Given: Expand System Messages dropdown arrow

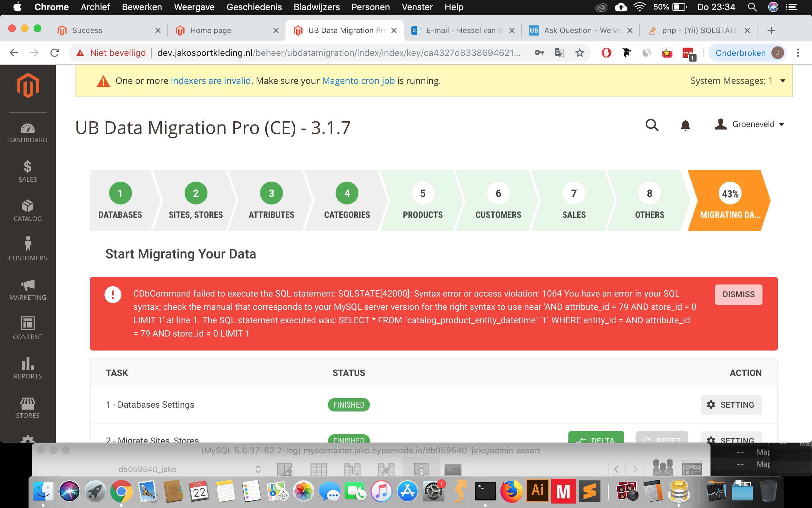Looking at the screenshot, I should tap(783, 81).
